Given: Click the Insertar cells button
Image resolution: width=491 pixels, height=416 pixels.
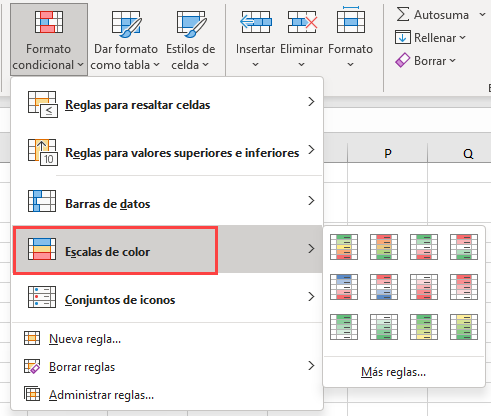Looking at the screenshot, I should click(255, 39).
